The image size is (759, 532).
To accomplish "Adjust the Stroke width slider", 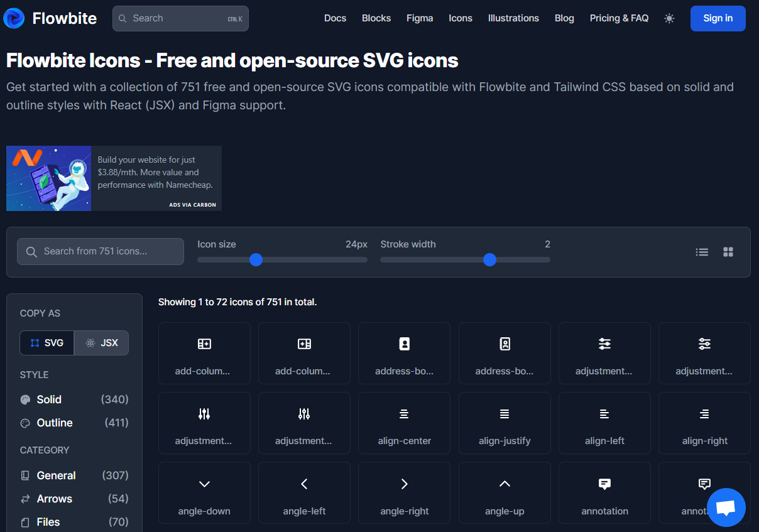I will 465,259.
